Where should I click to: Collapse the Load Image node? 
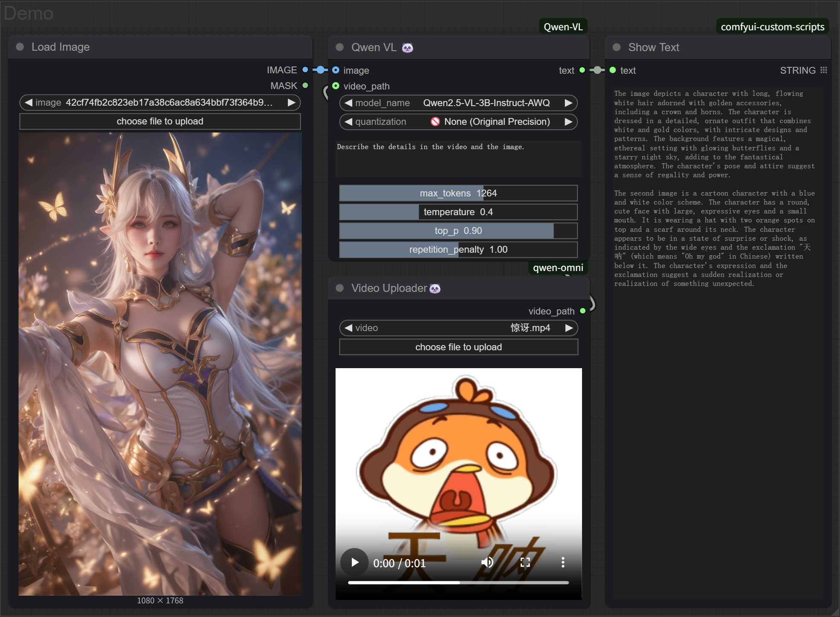coord(20,47)
